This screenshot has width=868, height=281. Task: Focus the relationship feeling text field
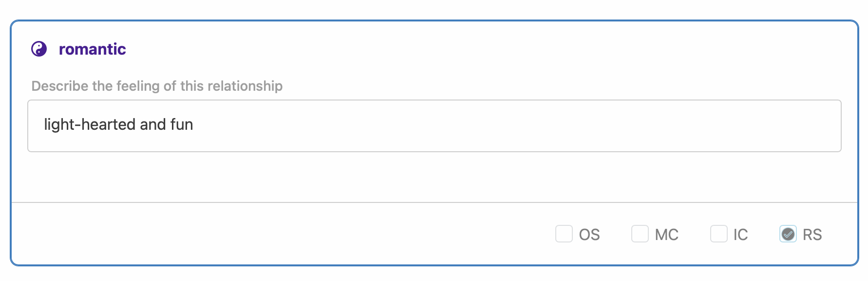pyautogui.click(x=434, y=126)
